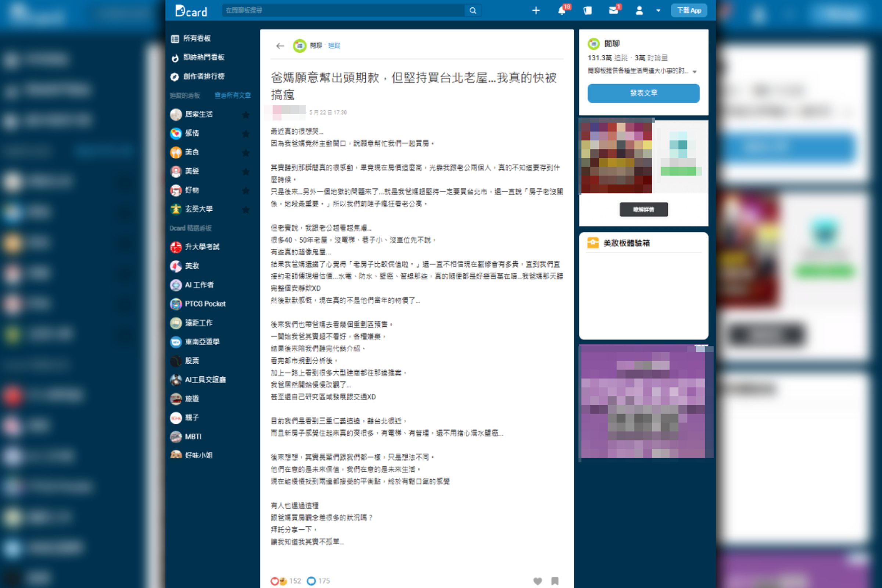Open the 股票 board
The image size is (882, 588).
(184, 361)
